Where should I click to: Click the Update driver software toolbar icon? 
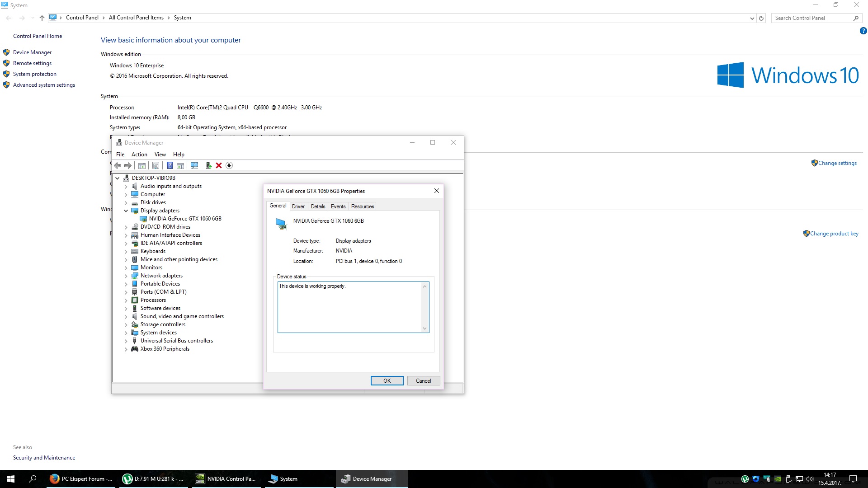[208, 165]
